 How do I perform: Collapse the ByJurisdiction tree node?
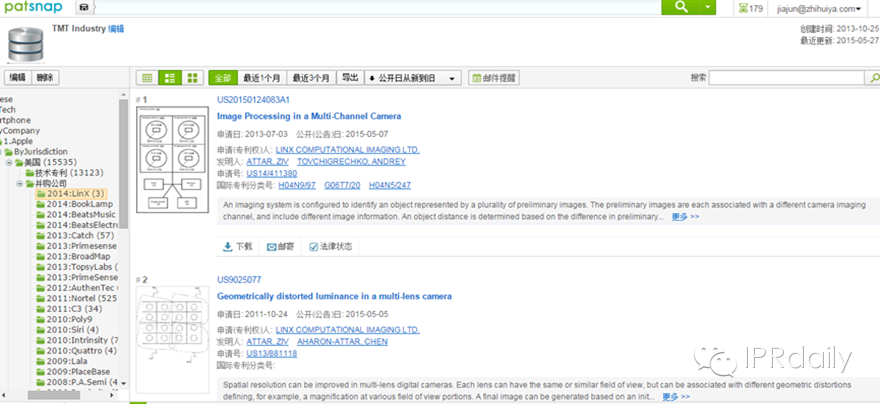1,152
